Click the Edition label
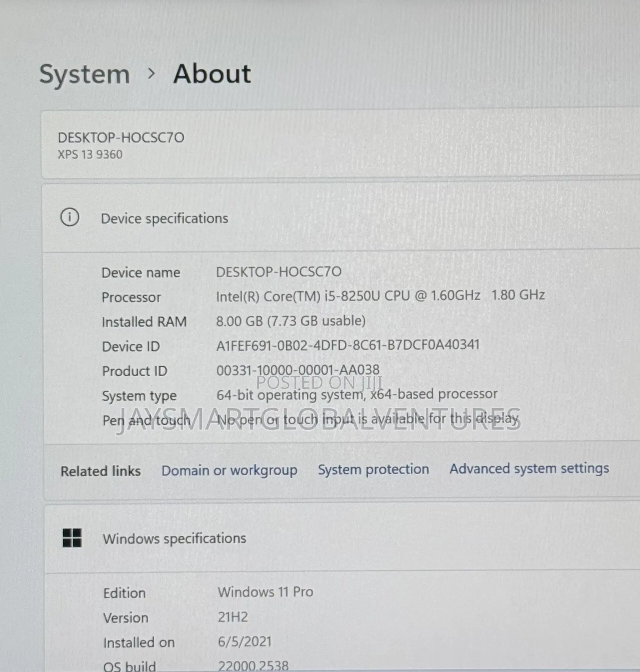640x672 pixels. point(124,593)
